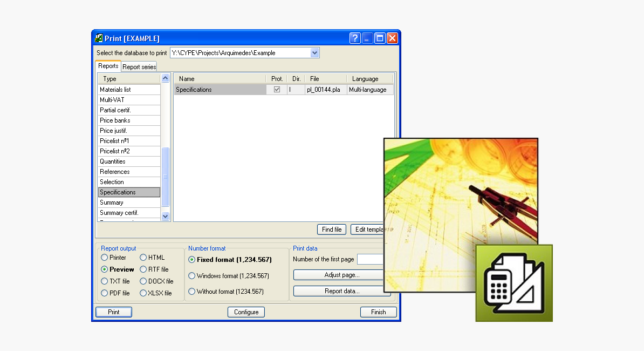Click the Name column header

point(220,78)
